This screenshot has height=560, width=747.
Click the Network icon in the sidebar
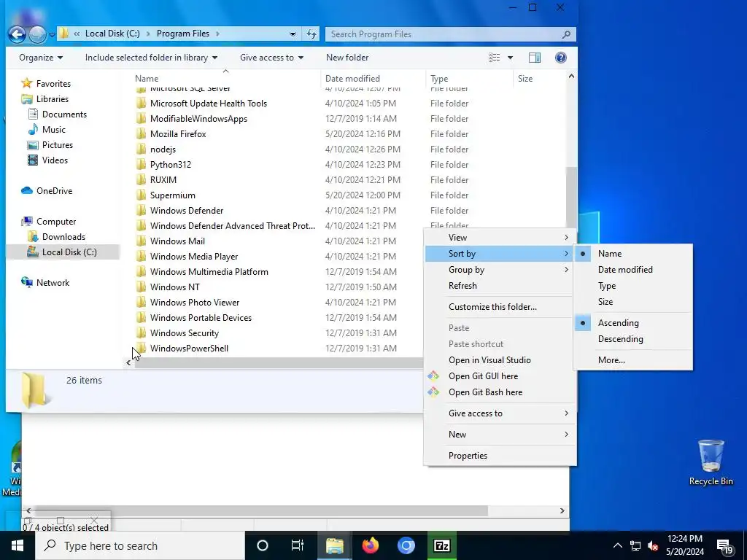[27, 282]
